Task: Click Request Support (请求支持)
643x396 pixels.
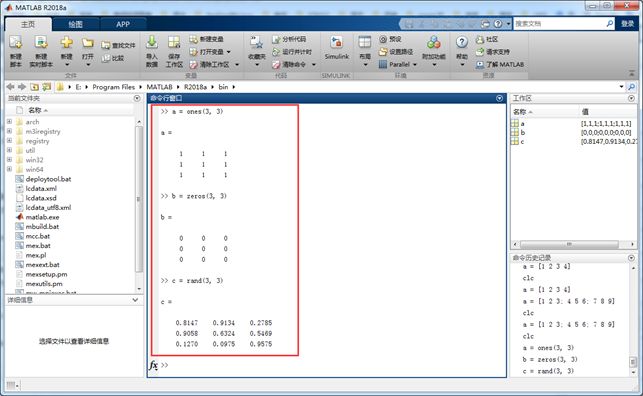Action: (493, 52)
